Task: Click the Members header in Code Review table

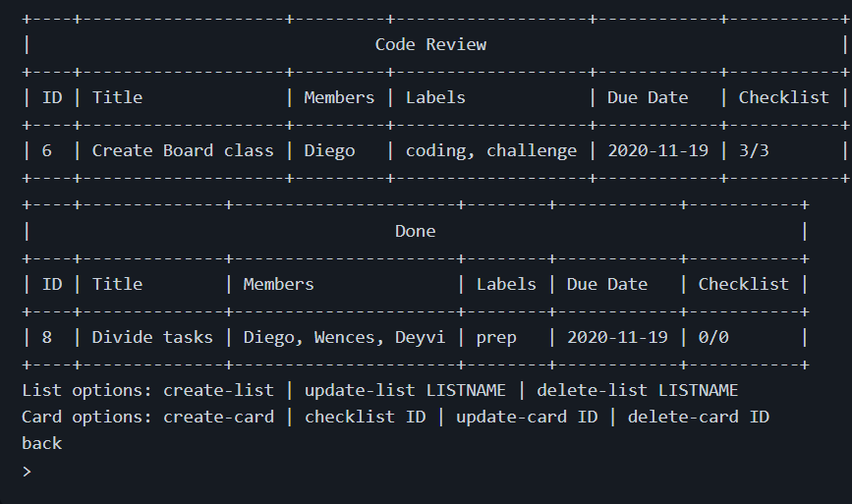Action: (339, 98)
